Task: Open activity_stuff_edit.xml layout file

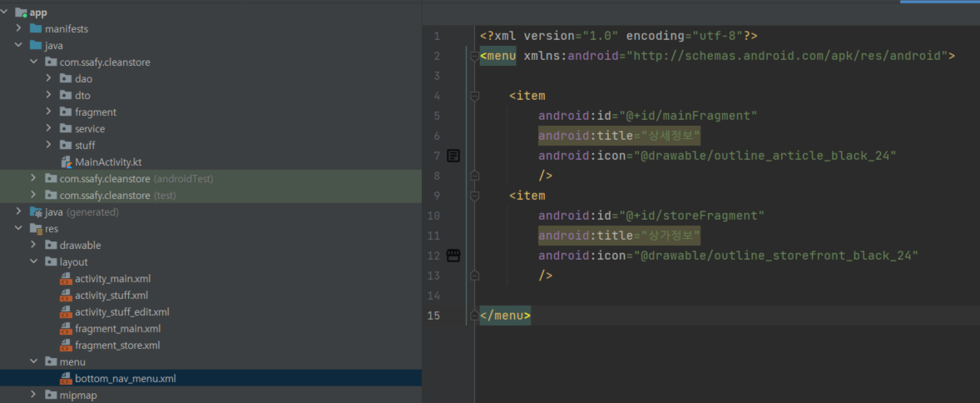Action: 121,311
